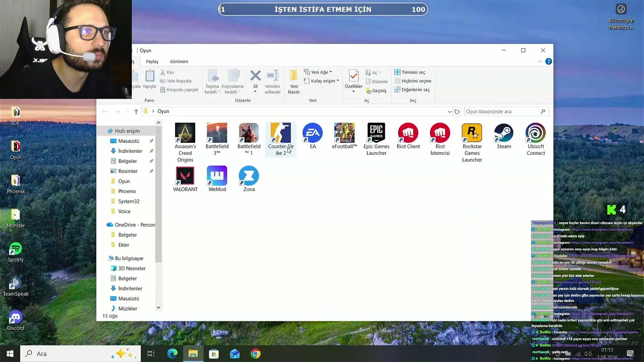Open System32 in the navigation pane

[129, 201]
